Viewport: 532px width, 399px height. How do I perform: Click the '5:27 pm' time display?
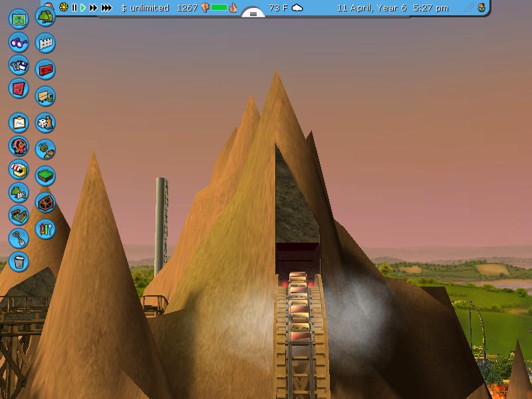coord(430,8)
